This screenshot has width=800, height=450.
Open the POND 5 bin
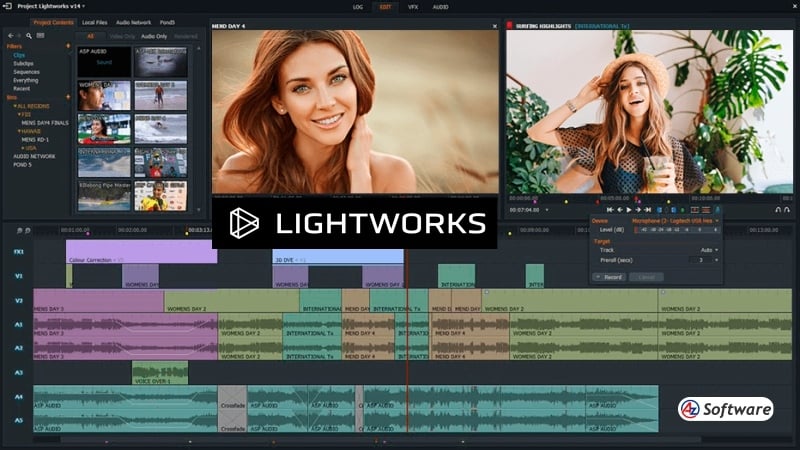click(22, 165)
